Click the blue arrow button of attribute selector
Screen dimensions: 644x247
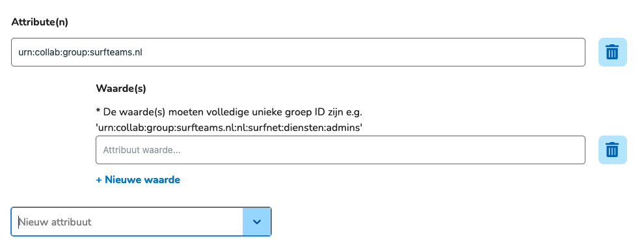(x=257, y=222)
